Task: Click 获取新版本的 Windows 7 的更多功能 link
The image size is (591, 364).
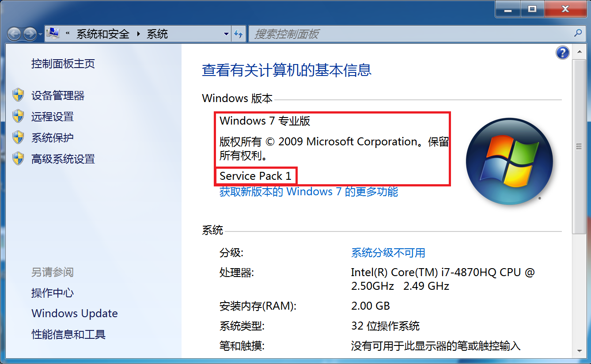Action: tap(309, 192)
